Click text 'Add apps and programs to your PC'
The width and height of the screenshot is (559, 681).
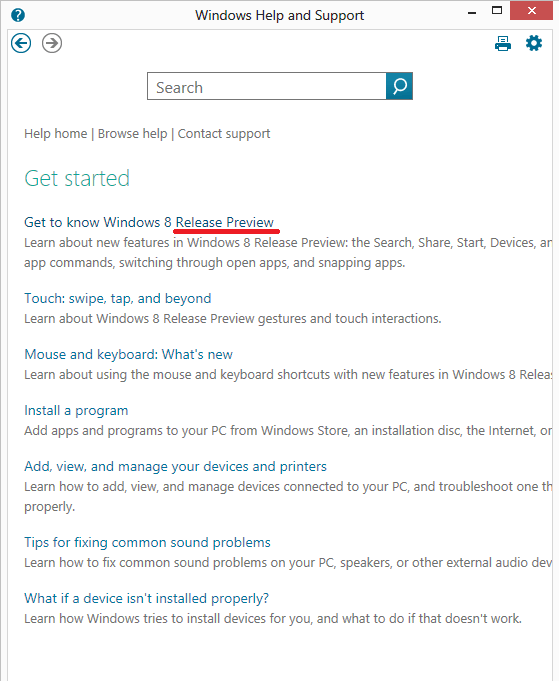pos(126,430)
